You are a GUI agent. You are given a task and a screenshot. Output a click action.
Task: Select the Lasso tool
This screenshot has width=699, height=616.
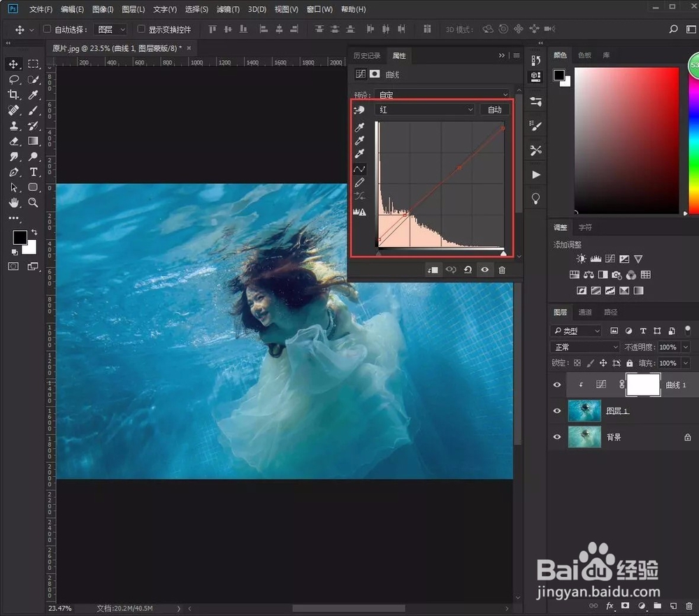[x=13, y=80]
